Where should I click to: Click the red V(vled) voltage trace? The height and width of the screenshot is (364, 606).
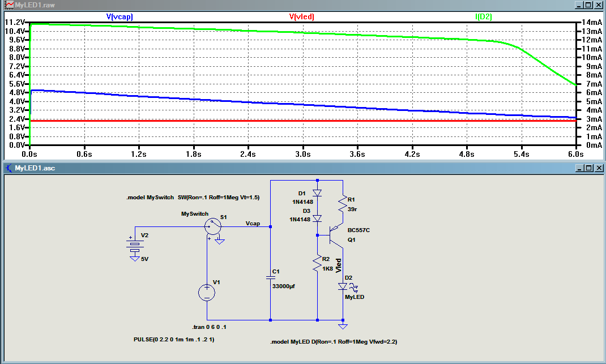tap(302, 121)
